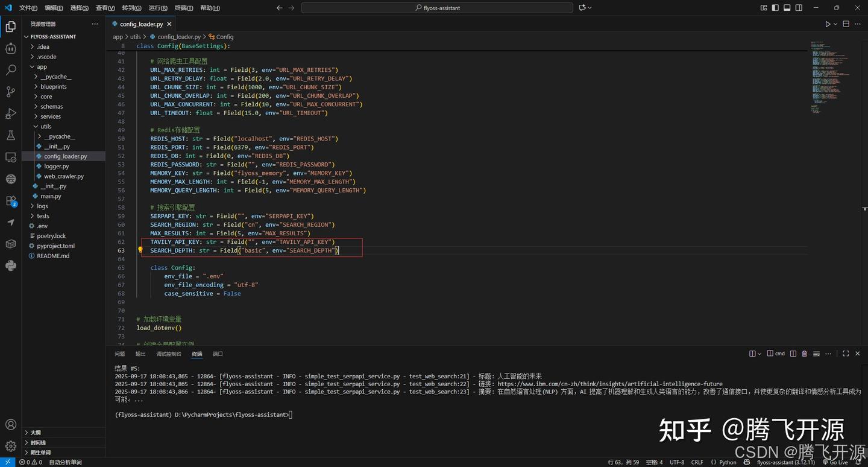Collapse the utils folder

click(x=46, y=126)
